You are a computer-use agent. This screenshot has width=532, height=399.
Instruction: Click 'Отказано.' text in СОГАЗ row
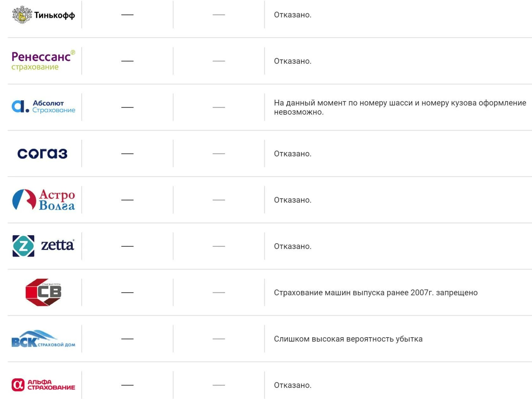tap(293, 154)
